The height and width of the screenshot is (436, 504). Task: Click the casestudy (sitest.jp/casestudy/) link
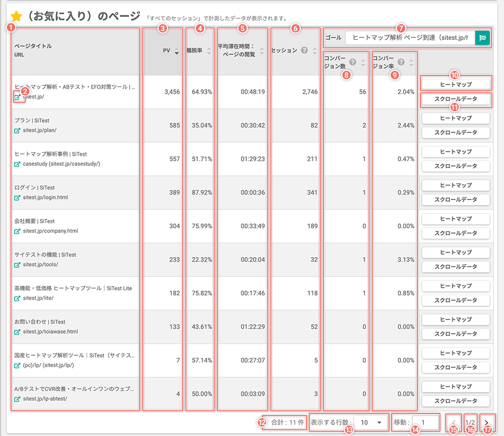[x=61, y=164]
